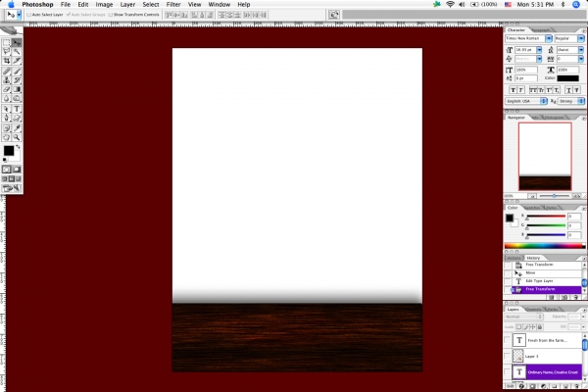Open the Filter menu
This screenshot has height=392, width=588.
coord(173,5)
